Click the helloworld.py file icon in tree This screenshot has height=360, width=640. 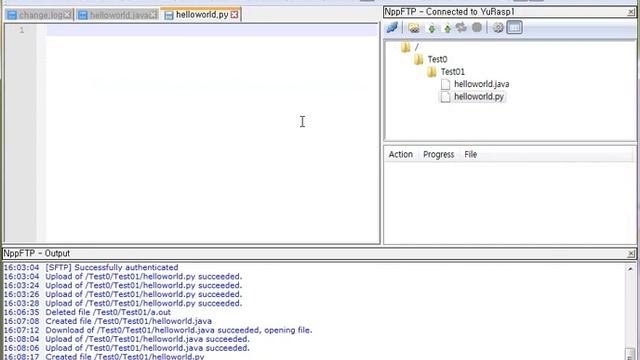point(445,97)
